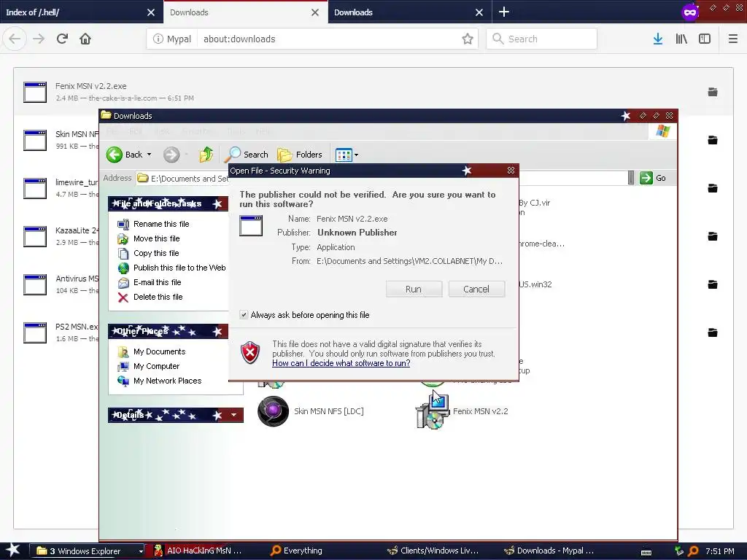Viewport: 747px width, 560px height.
Task: Click the Views icon in Explorer toolbar
Action: [344, 155]
